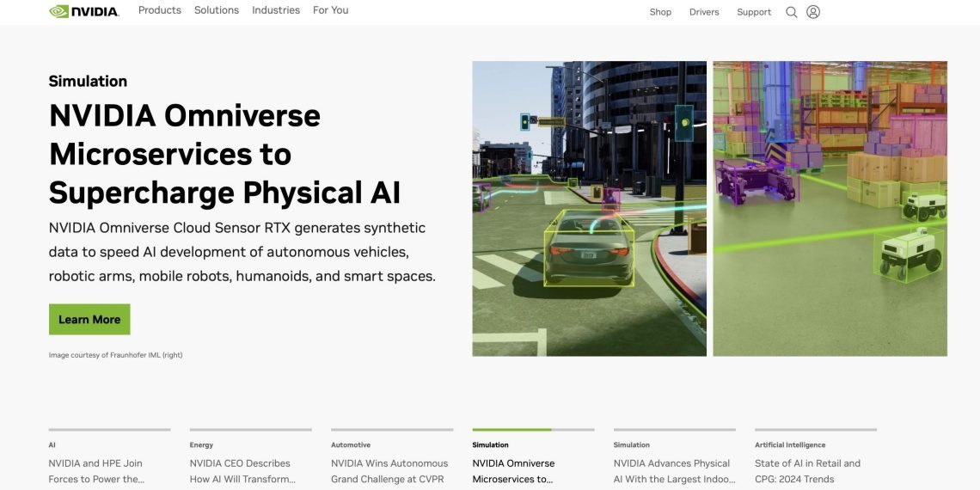The height and width of the screenshot is (490, 980).
Task: Go to the Drivers link
Action: [x=704, y=12]
